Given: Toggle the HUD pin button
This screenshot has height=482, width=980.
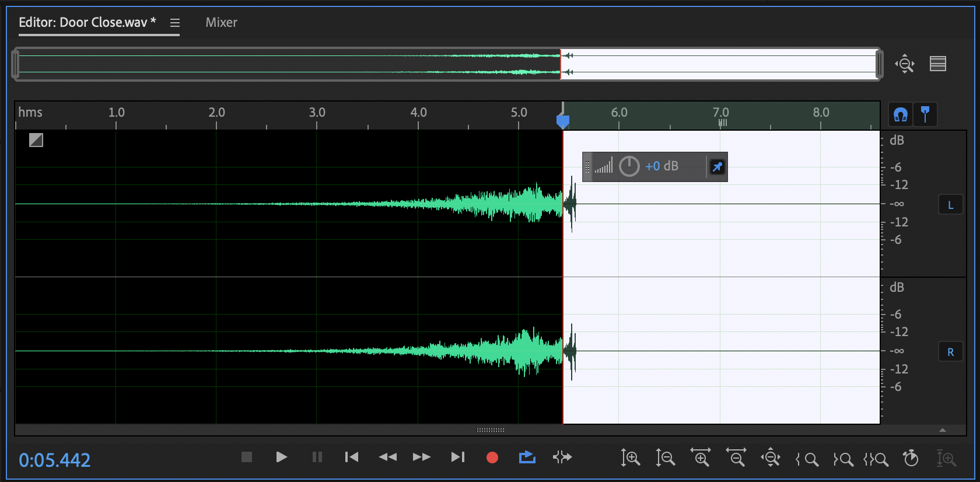Looking at the screenshot, I should pyautogui.click(x=717, y=167).
